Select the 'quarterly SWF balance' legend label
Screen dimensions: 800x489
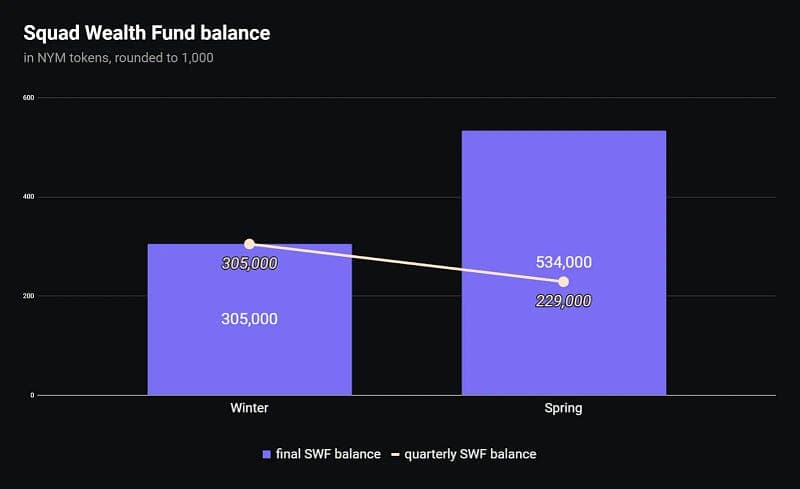coord(469,454)
